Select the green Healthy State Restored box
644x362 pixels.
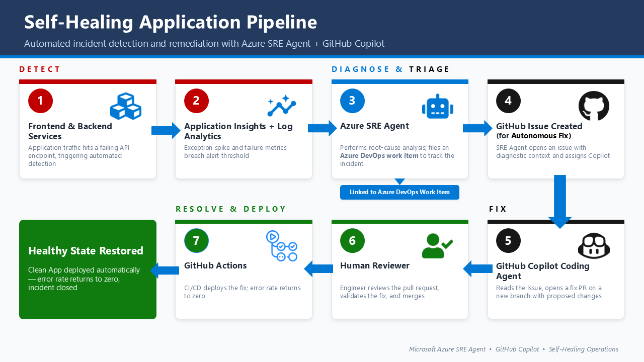(88, 269)
